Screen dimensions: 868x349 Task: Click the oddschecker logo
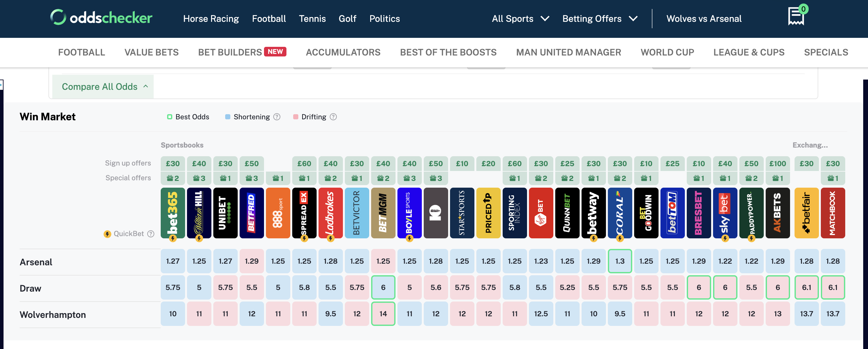coord(101,18)
